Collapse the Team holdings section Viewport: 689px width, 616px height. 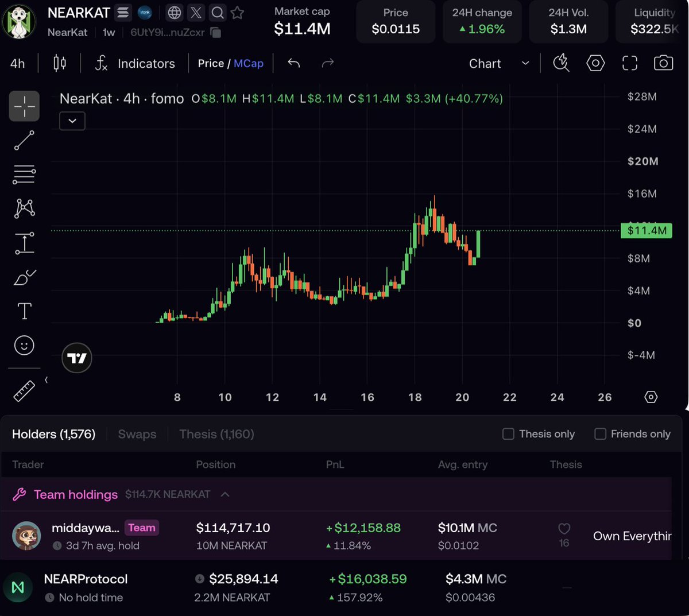[x=225, y=494]
